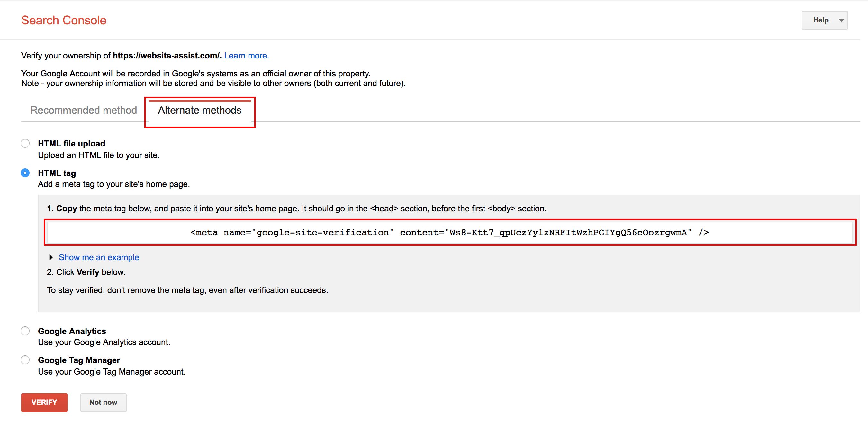This screenshot has width=868, height=435.
Task: Click the Search Console logo title
Action: (x=64, y=20)
